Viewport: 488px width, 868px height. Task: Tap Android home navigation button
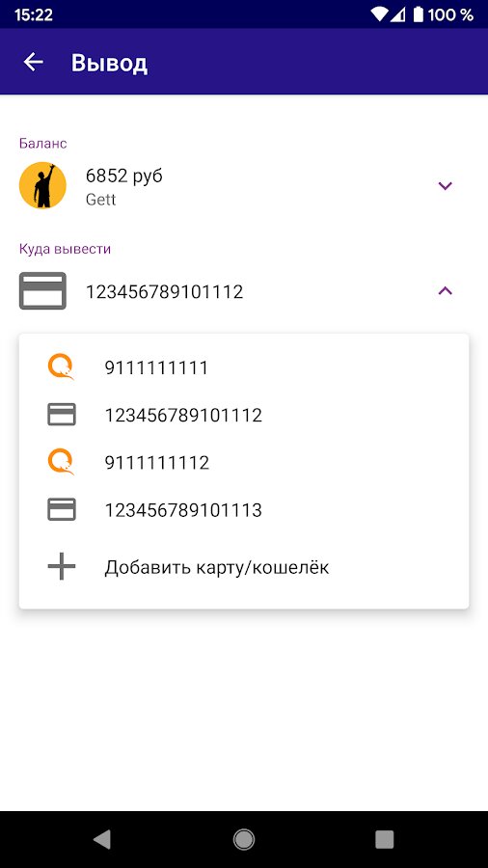pos(243,839)
